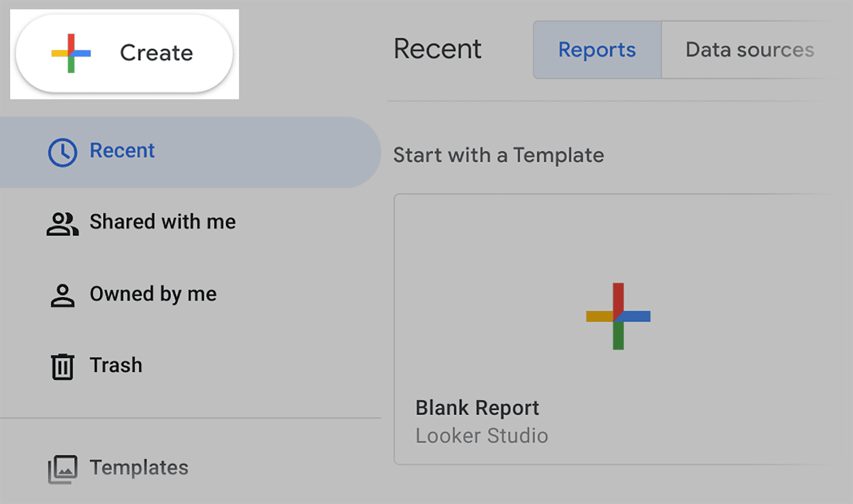Open the Trash section
The width and height of the screenshot is (853, 504).
click(x=115, y=366)
